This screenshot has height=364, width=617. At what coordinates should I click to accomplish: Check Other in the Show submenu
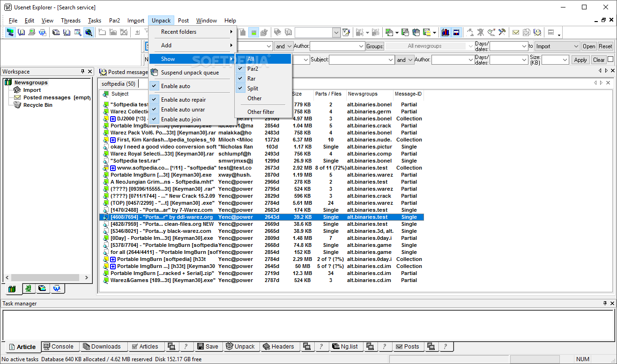click(x=263, y=98)
